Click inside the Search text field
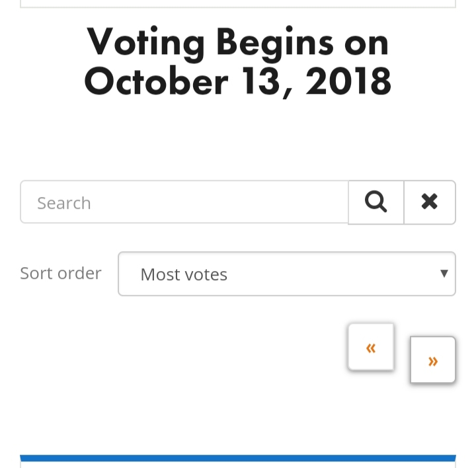Screen dimensions: 476x468 point(184,202)
